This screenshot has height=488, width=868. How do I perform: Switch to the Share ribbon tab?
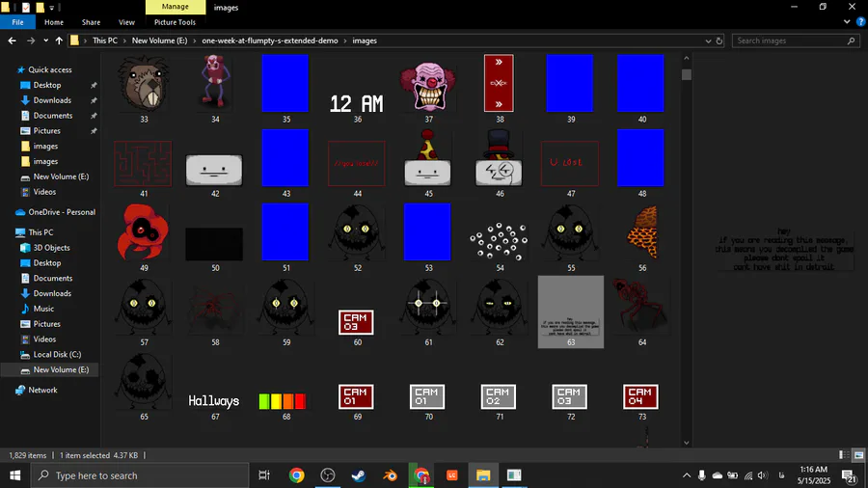(x=91, y=22)
